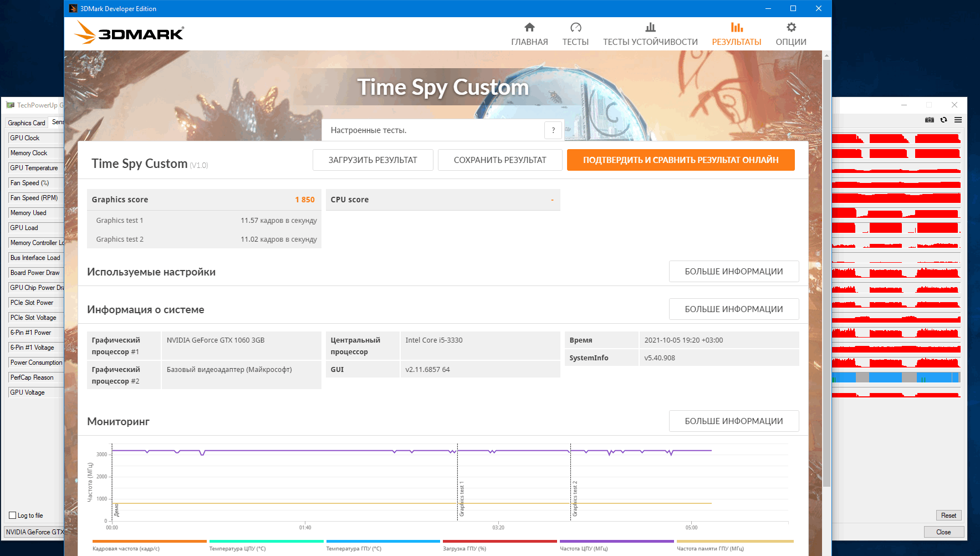Click БОЛЬШЕ ИНФОРМАЦИИ for Мониторинг
Viewport: 980px width, 556px height.
click(734, 421)
